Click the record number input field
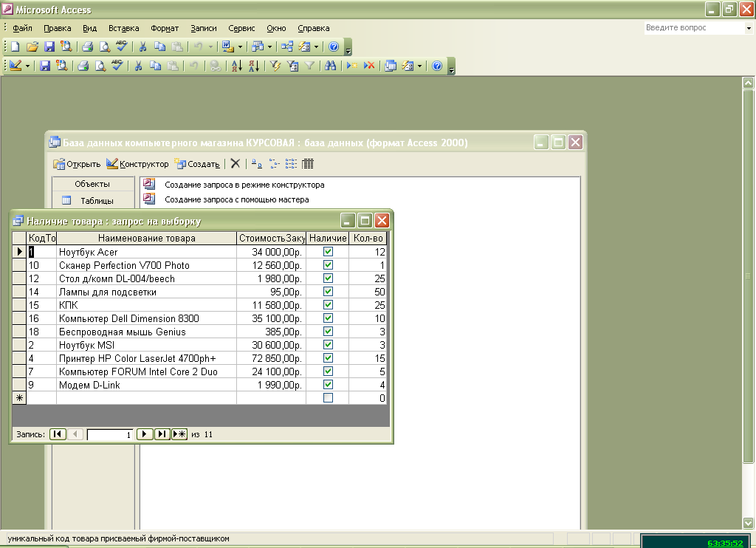Image resolution: width=756 pixels, height=548 pixels. (x=109, y=435)
